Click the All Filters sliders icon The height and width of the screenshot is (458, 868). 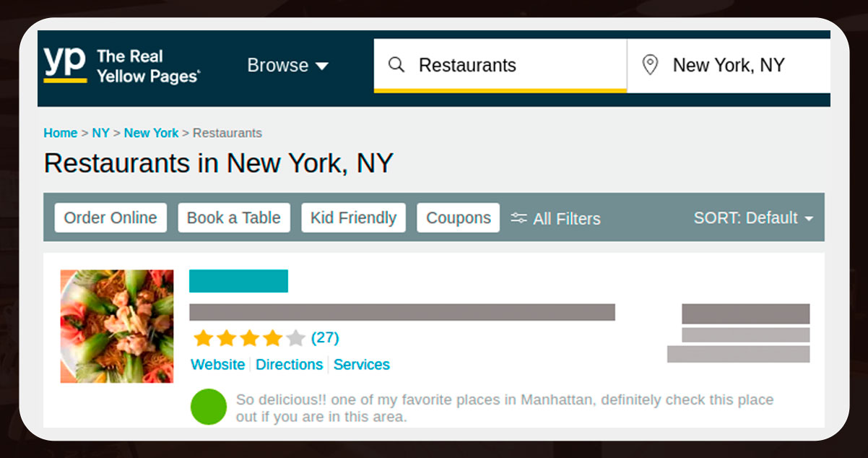(518, 218)
